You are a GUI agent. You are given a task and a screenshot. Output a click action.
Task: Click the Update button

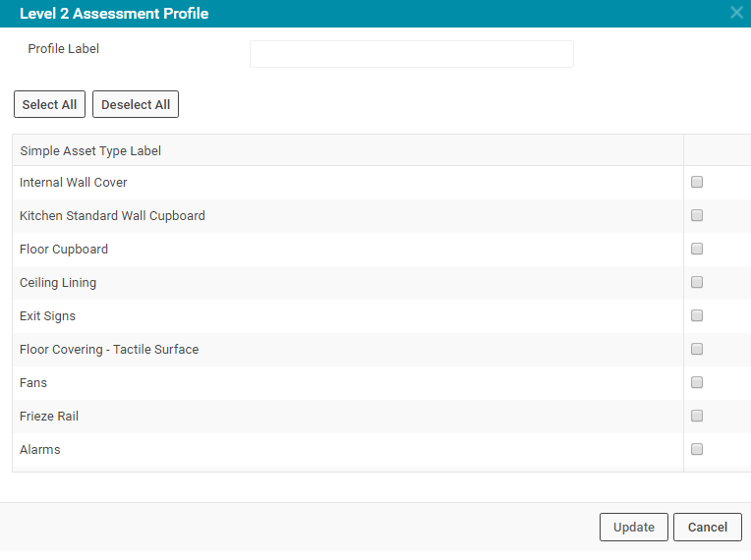634,527
